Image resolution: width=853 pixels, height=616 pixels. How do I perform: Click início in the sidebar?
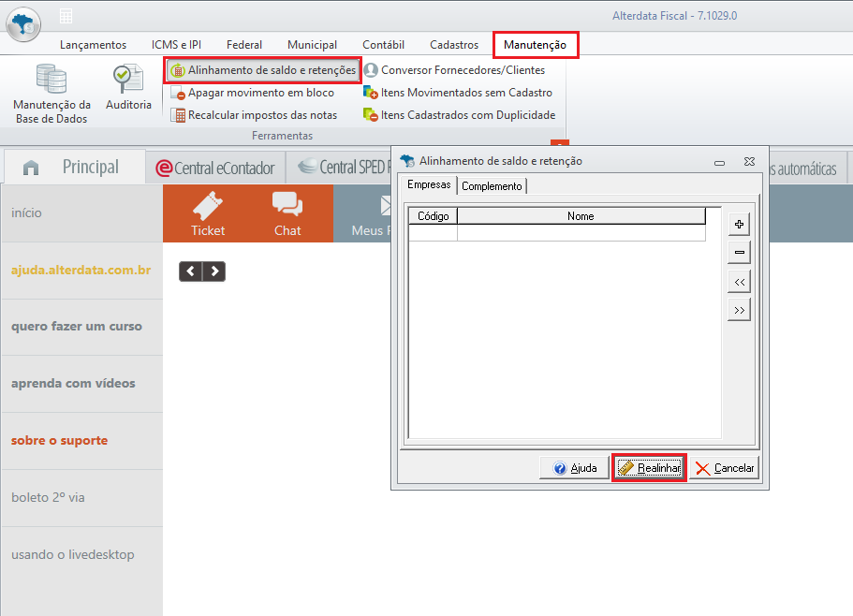point(81,213)
